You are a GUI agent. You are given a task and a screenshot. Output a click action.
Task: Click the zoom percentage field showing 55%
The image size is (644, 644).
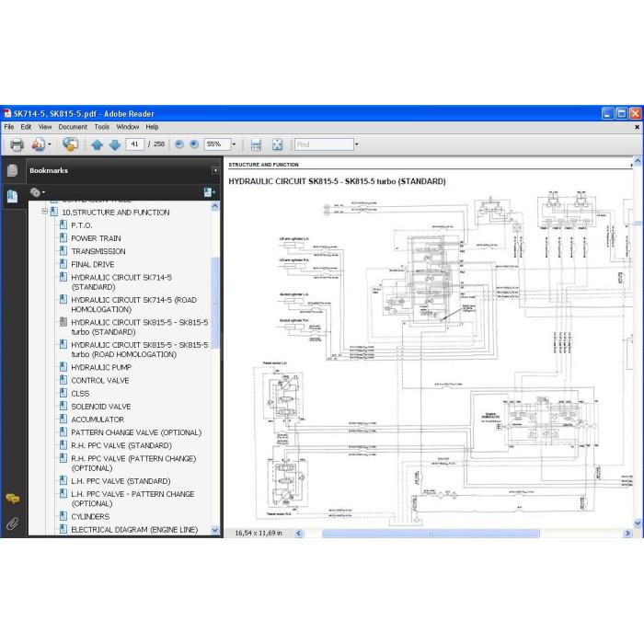click(x=217, y=144)
